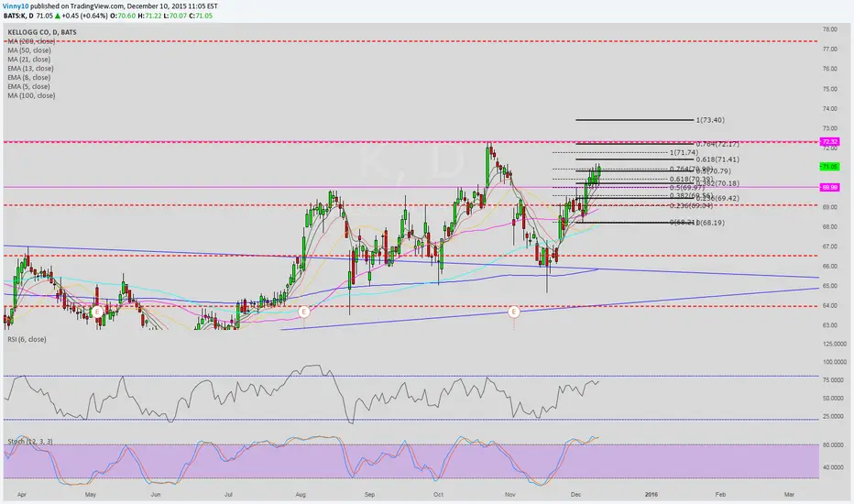Select the EMA (8, close) indicator label
854x504 pixels.
29,77
